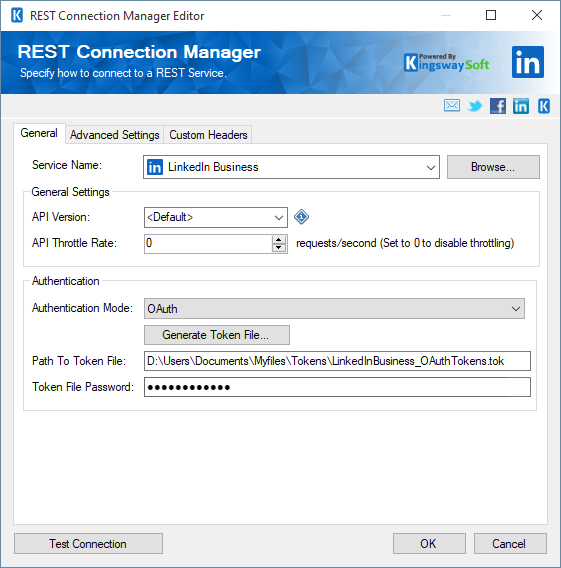
Task: Click the "Path To Token File:" label
Action: [79, 361]
